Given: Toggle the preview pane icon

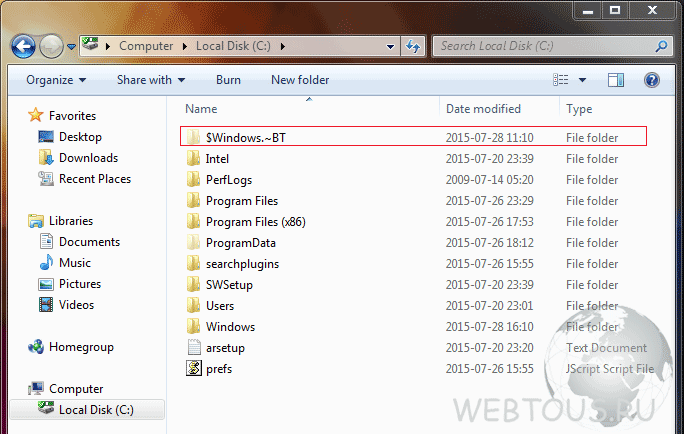Looking at the screenshot, I should tap(616, 80).
